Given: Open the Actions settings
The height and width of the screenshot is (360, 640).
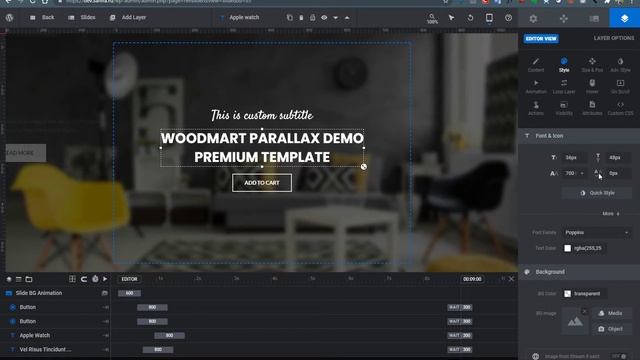Looking at the screenshot, I should click(x=536, y=108).
